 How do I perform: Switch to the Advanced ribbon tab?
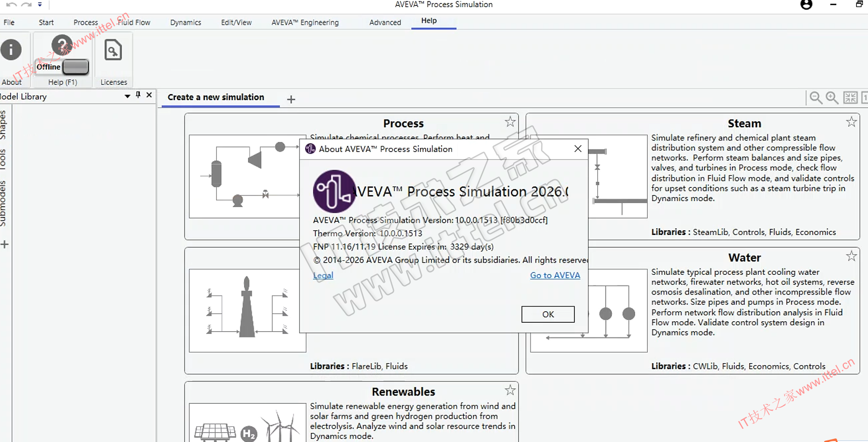click(x=385, y=22)
